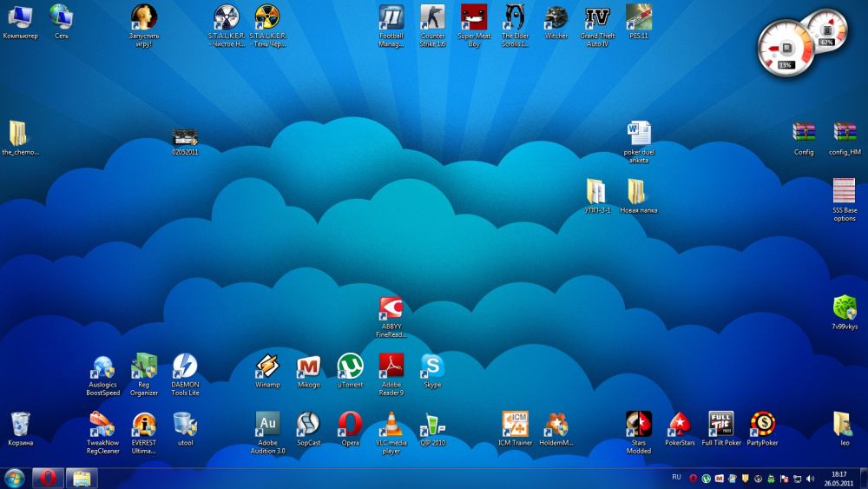
Task: Open the Windows Start menu
Action: [x=14, y=478]
